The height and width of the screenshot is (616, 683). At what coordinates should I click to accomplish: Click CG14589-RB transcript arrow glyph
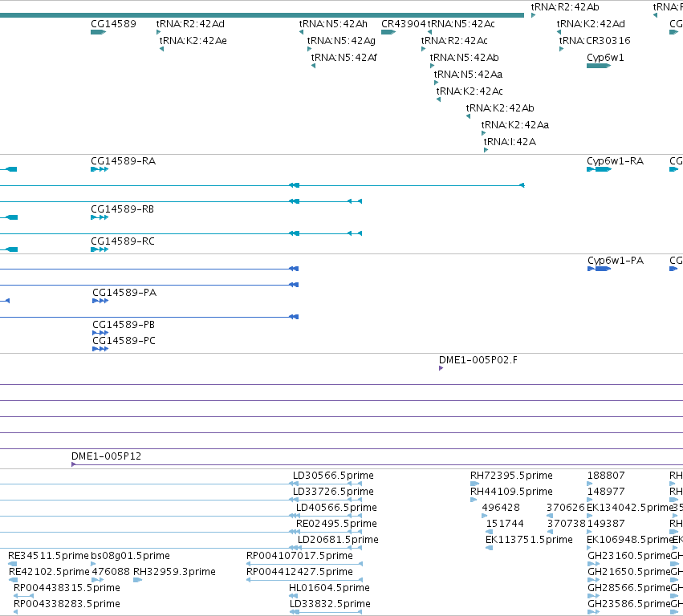click(100, 217)
